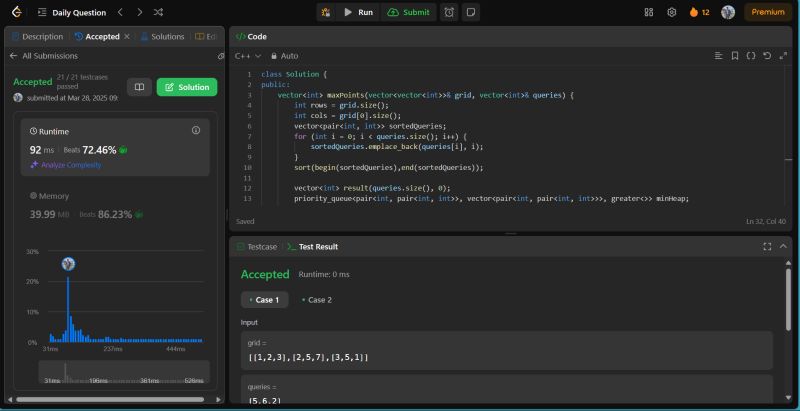Maximize the code editor icon
The width and height of the screenshot is (800, 411).
click(x=783, y=56)
